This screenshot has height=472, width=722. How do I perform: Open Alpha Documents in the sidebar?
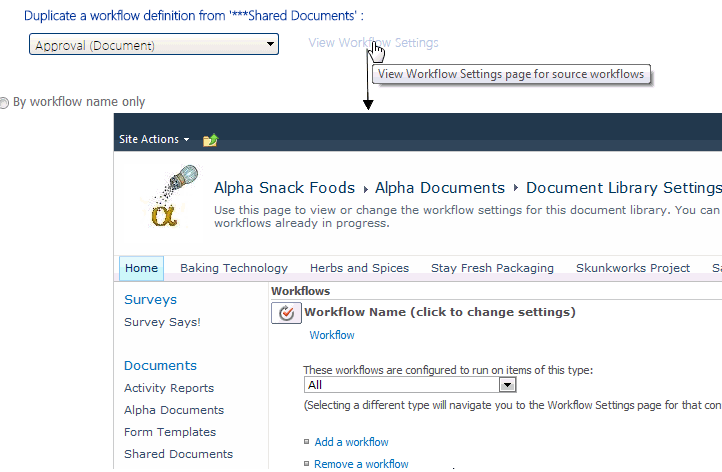tap(174, 410)
